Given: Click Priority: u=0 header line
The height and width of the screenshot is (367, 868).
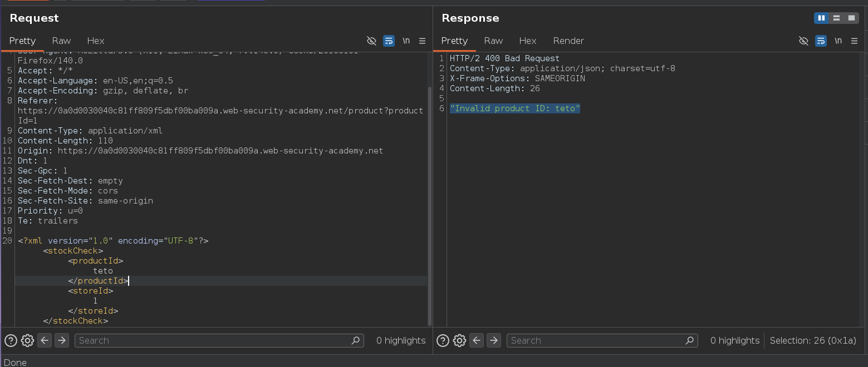Looking at the screenshot, I should tap(50, 211).
